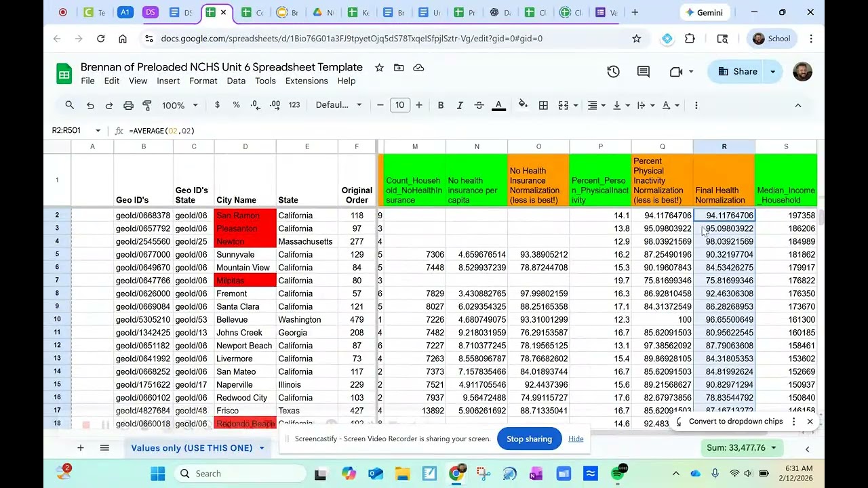Redo the last action
Screen dimensions: 868x488
click(109, 105)
